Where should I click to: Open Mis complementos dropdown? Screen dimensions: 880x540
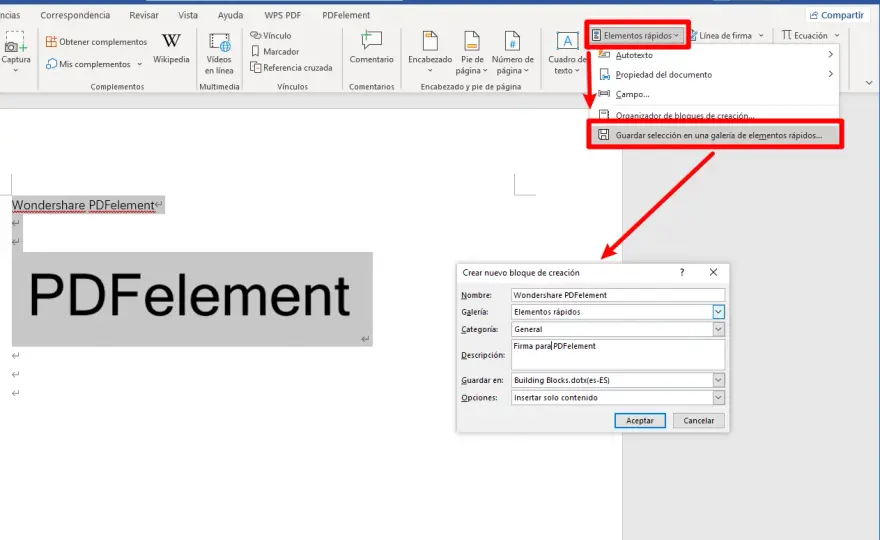(94, 64)
